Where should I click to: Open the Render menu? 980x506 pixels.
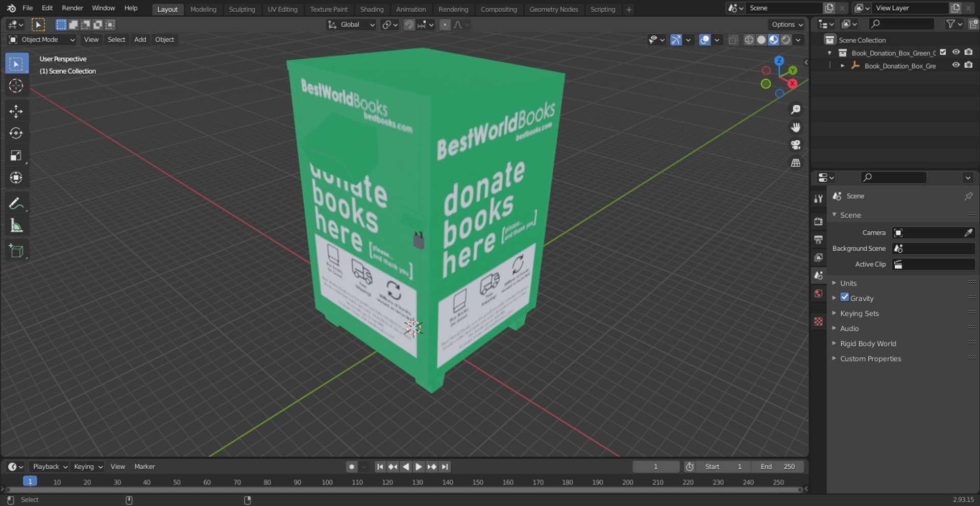click(72, 8)
